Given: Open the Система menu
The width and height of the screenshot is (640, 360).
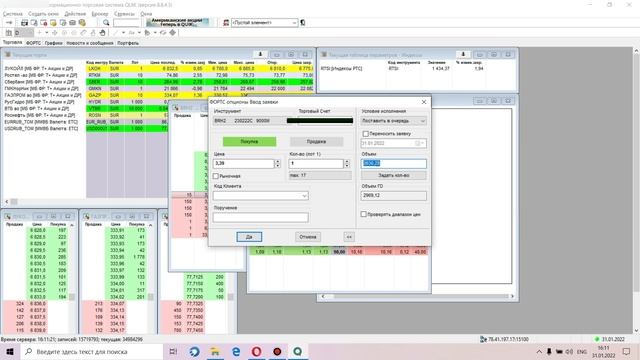Looking at the screenshot, I should [x=13, y=14].
